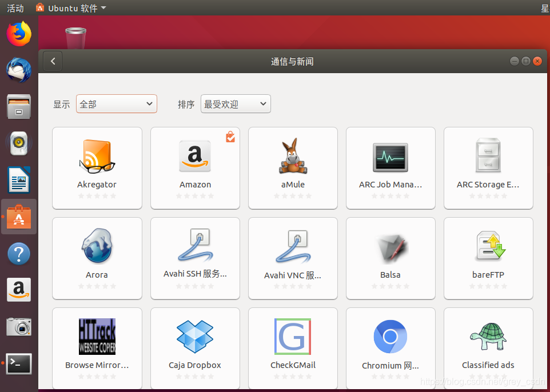Go back using the header back button
The image size is (550, 392).
tap(53, 61)
